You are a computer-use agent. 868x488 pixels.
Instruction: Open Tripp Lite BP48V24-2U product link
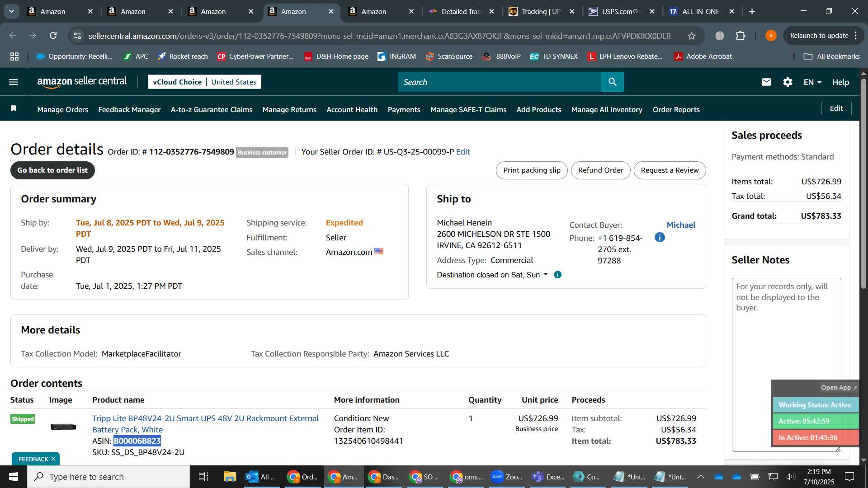pos(205,424)
